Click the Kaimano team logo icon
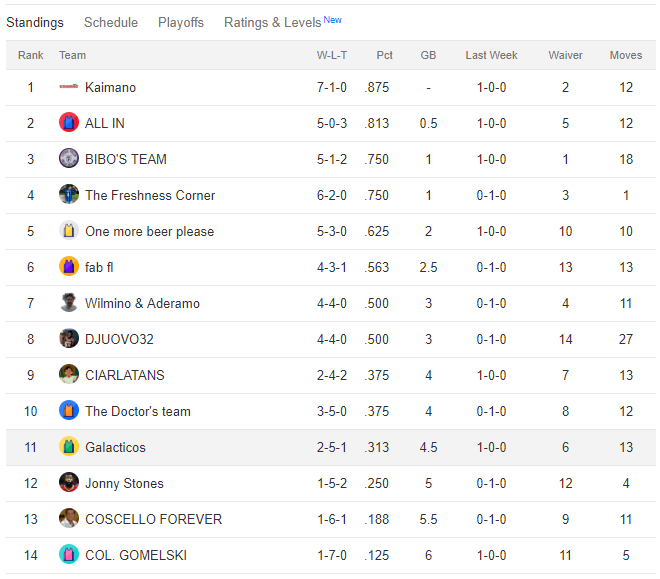Screen dimensions: 660x579 click(x=68, y=87)
